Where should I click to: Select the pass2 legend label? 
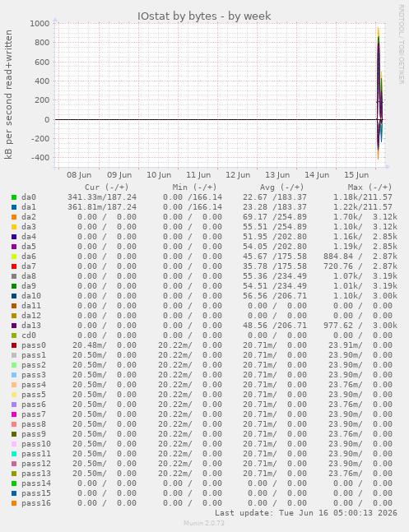[x=33, y=365]
